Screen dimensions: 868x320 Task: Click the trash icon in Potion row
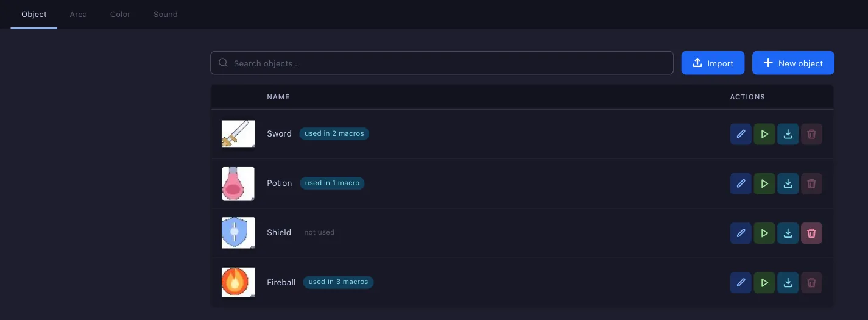click(x=811, y=183)
